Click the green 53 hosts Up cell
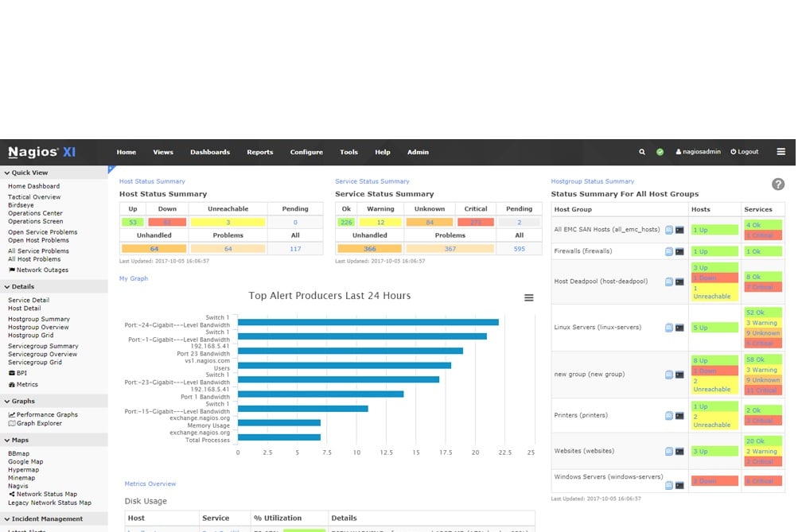Image resolution: width=802 pixels, height=532 pixels. click(x=132, y=223)
